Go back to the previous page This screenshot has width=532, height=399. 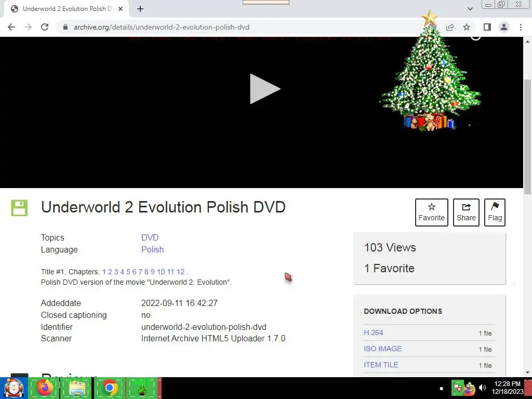pyautogui.click(x=11, y=27)
